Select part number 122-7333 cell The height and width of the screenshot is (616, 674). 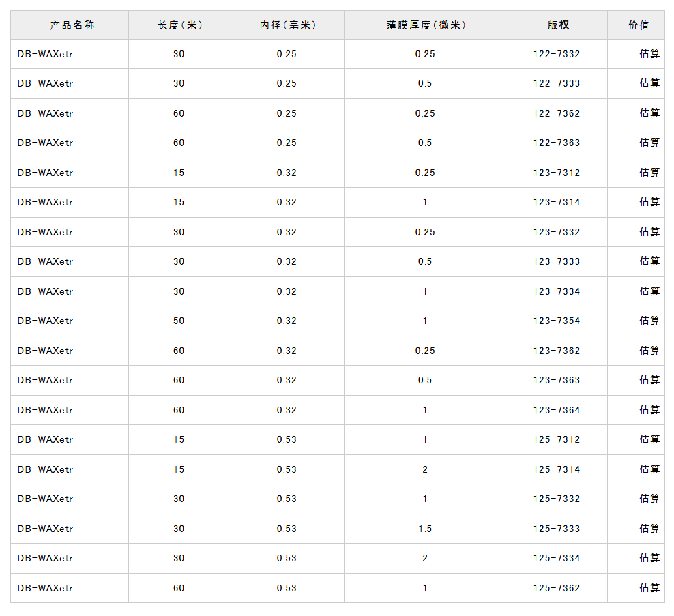pyautogui.click(x=557, y=83)
